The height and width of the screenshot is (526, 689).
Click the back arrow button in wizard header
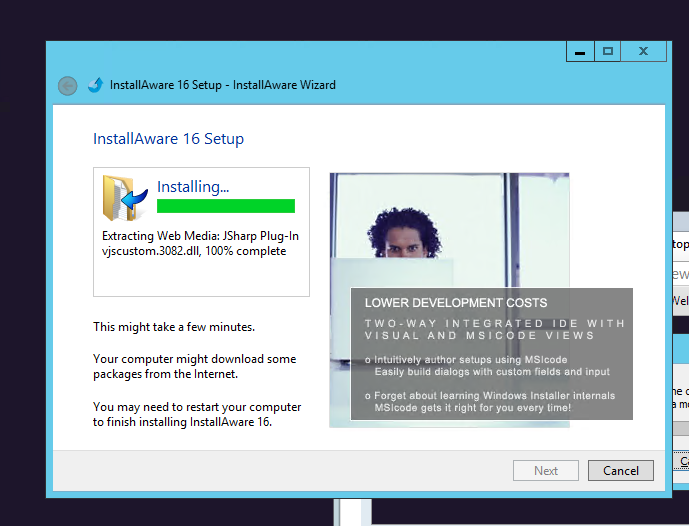point(68,86)
